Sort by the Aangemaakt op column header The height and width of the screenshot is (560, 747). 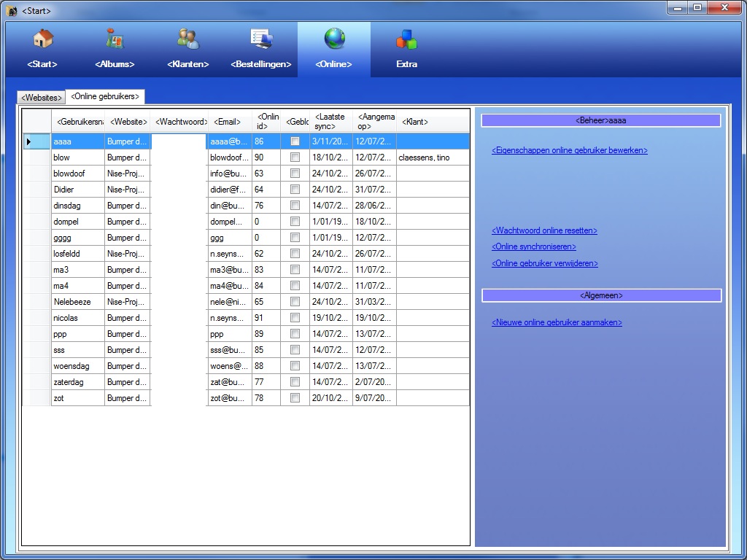click(374, 122)
